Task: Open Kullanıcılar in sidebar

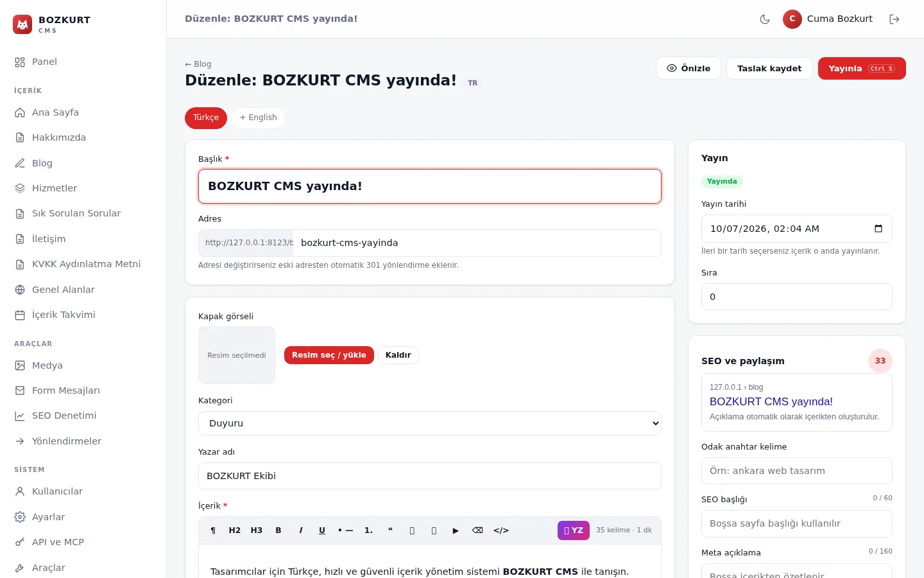Action: [83, 491]
